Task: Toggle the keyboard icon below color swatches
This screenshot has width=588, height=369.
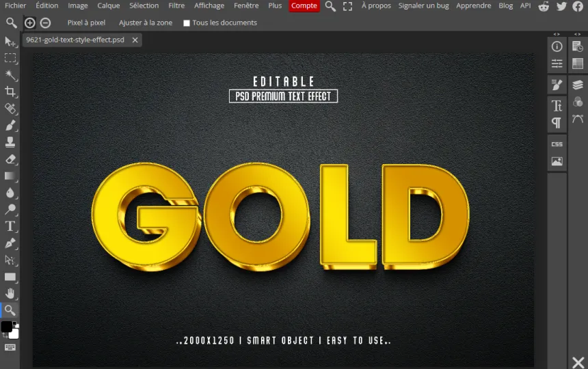Action: point(10,347)
